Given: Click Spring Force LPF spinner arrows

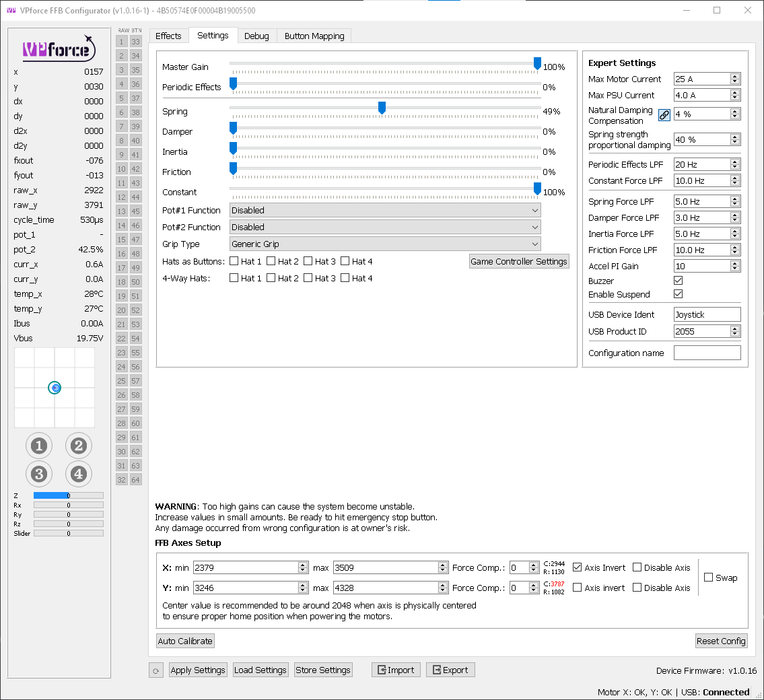Looking at the screenshot, I should point(735,202).
